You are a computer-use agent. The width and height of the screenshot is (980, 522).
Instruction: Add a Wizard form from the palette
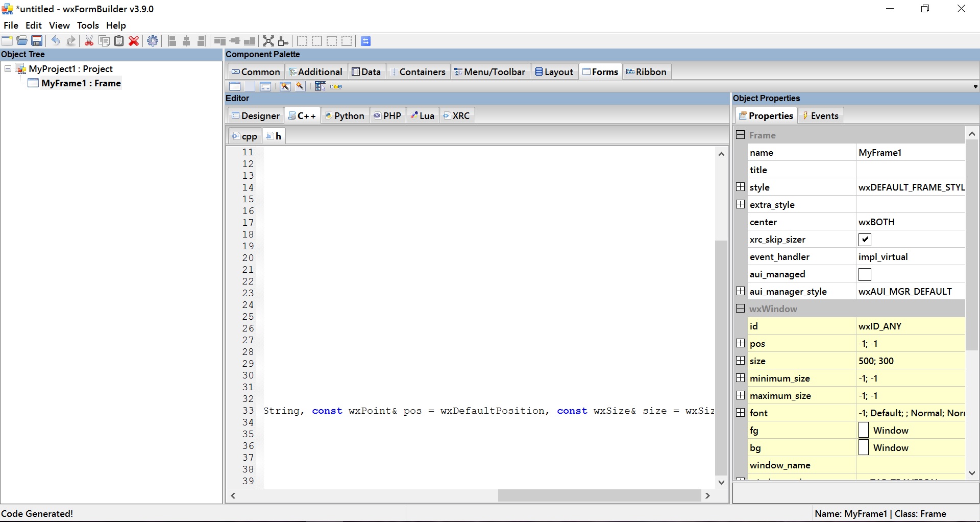(285, 86)
